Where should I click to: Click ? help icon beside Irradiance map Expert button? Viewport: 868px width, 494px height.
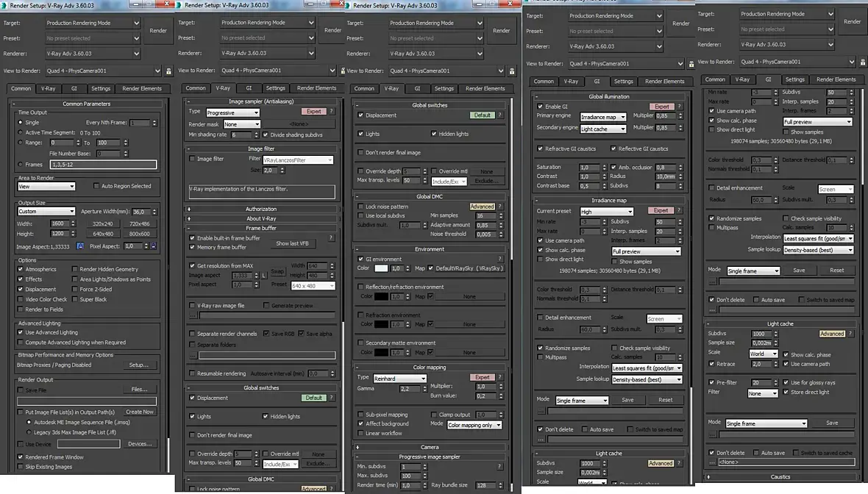tap(679, 211)
